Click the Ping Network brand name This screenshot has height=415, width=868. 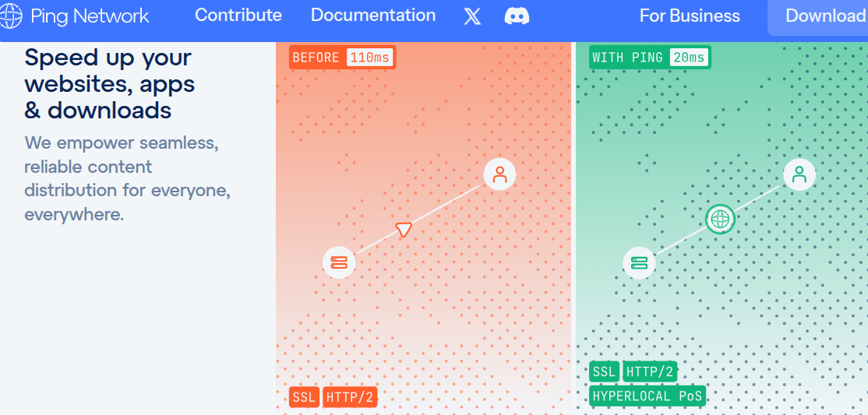point(90,16)
